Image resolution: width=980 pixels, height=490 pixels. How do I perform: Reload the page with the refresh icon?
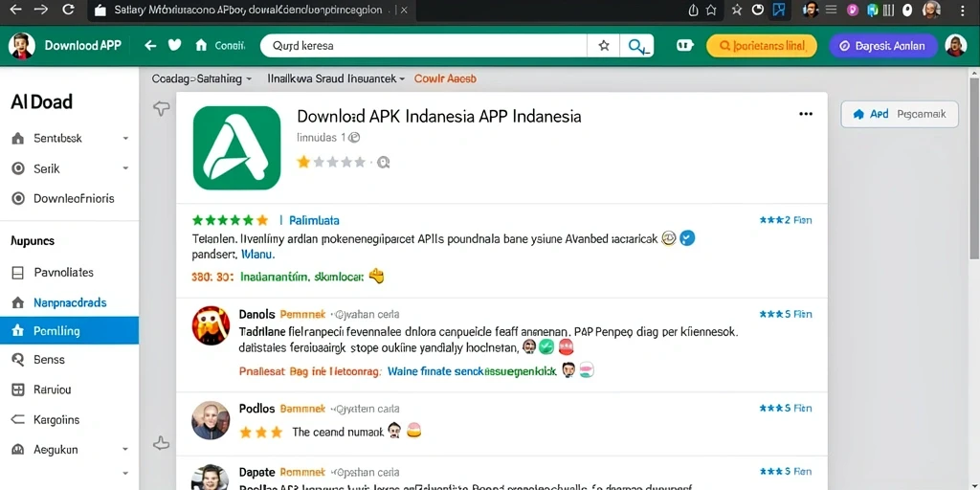tap(68, 10)
